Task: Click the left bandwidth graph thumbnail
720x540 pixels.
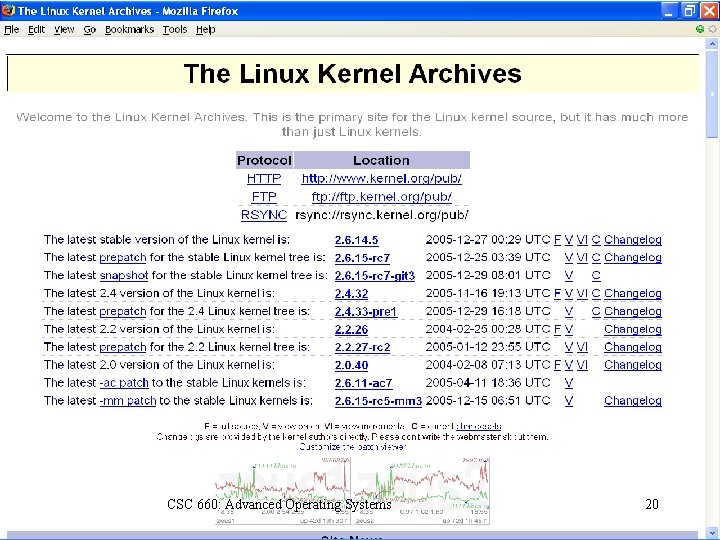Action: coord(283,490)
